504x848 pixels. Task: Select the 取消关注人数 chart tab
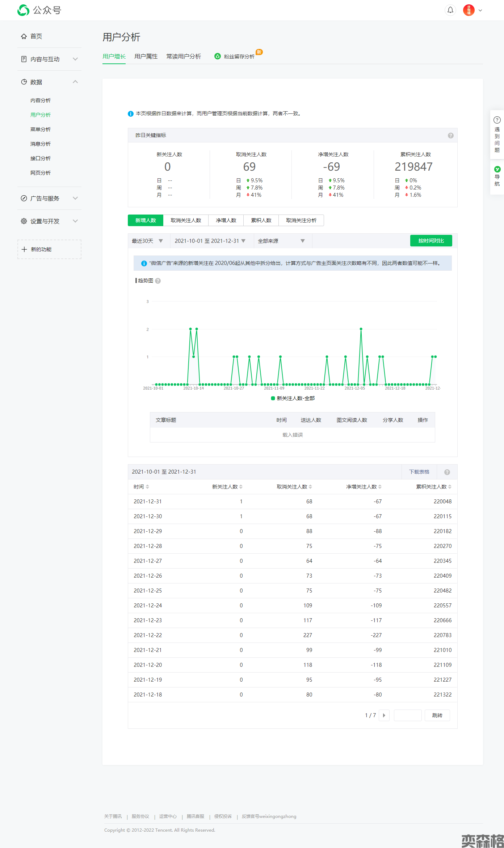pos(186,220)
